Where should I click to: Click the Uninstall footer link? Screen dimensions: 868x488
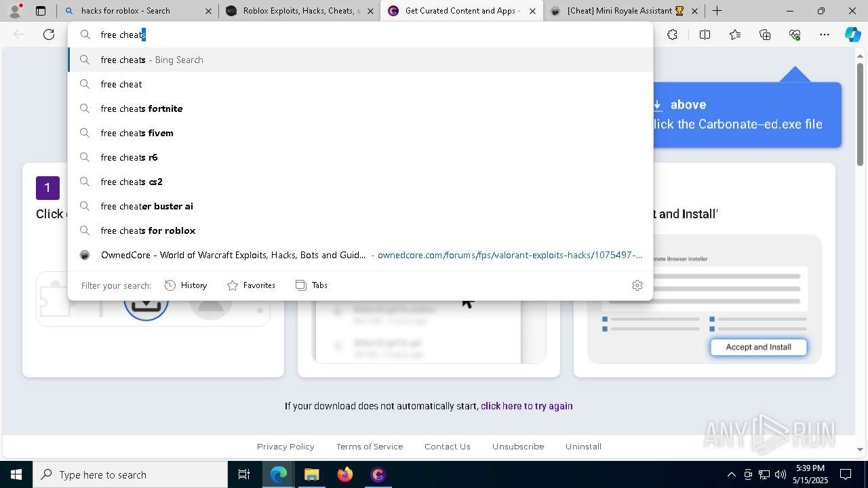[x=583, y=447]
